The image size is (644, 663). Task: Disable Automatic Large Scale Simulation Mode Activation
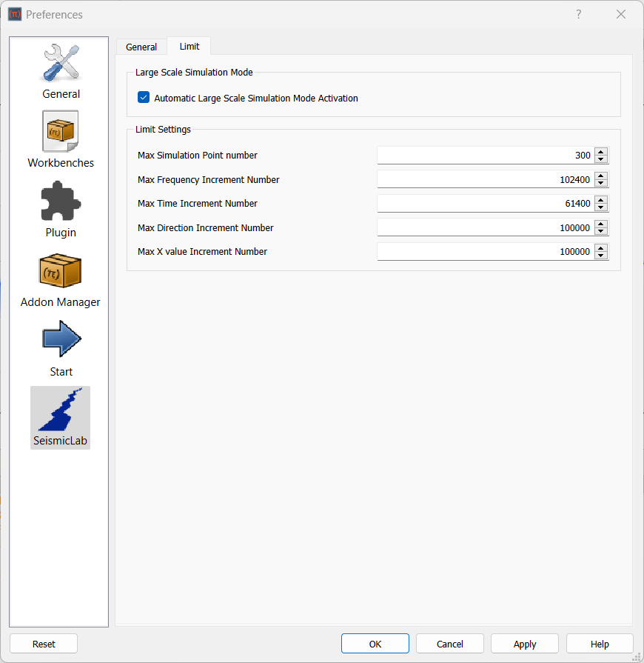[143, 97]
